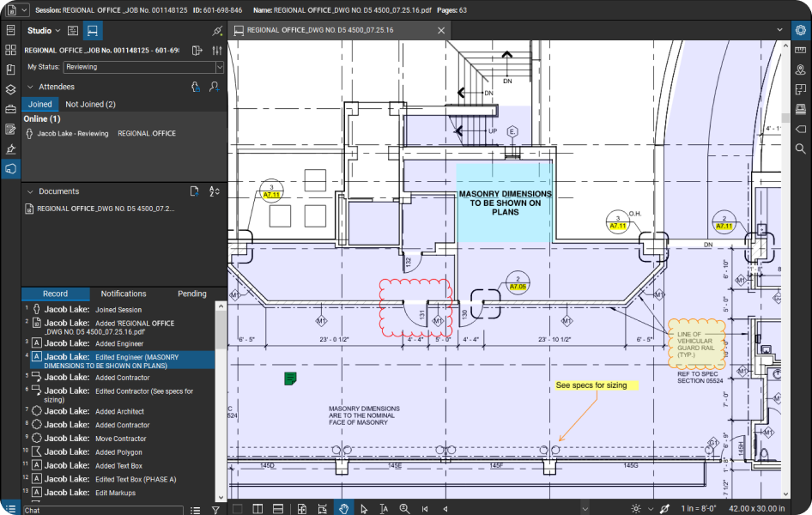Open the Thumbnails panel
This screenshot has height=515, width=812.
point(10,51)
